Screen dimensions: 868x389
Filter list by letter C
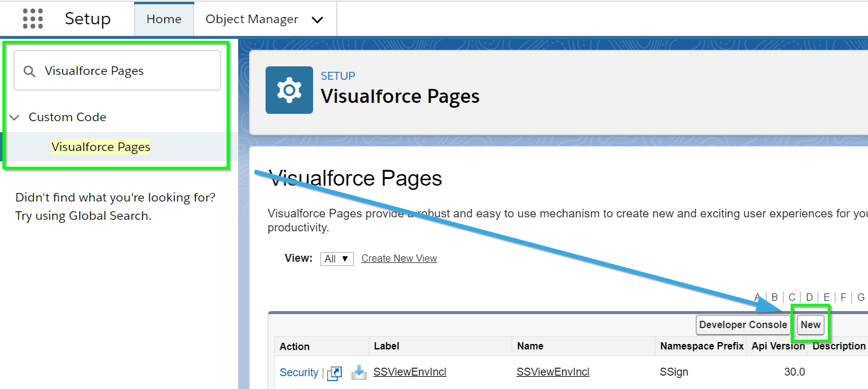(792, 297)
